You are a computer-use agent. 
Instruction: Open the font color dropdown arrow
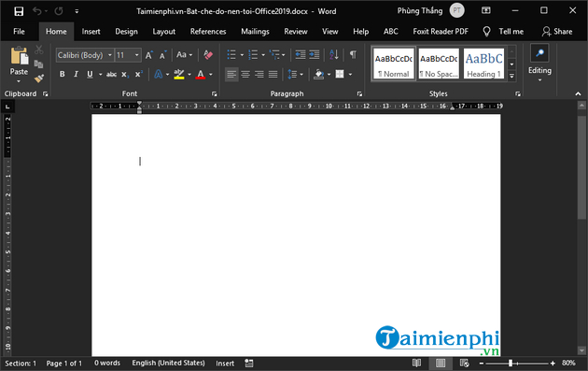coord(211,75)
